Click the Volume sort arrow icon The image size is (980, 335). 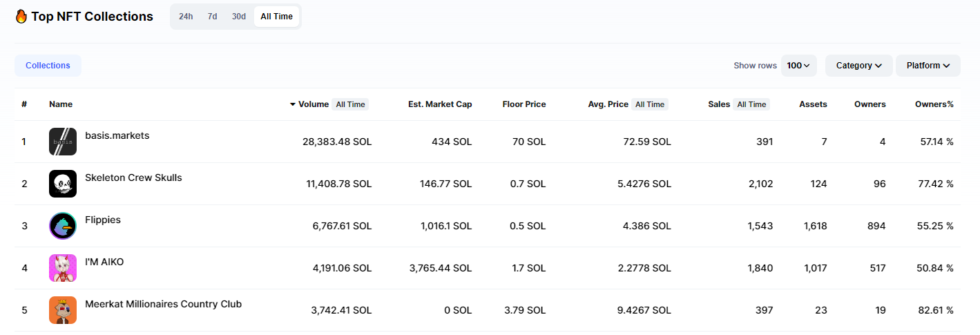(x=293, y=104)
